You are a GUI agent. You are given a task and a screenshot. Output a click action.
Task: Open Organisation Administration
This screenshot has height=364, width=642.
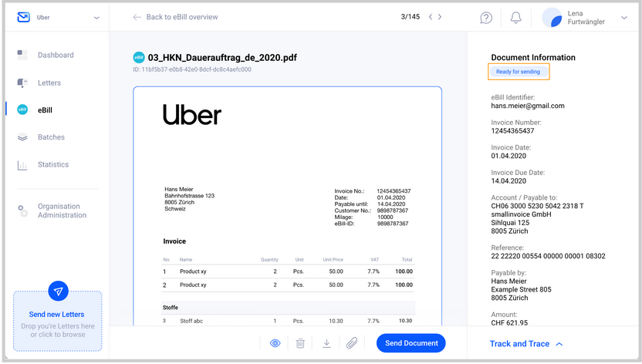63,211
